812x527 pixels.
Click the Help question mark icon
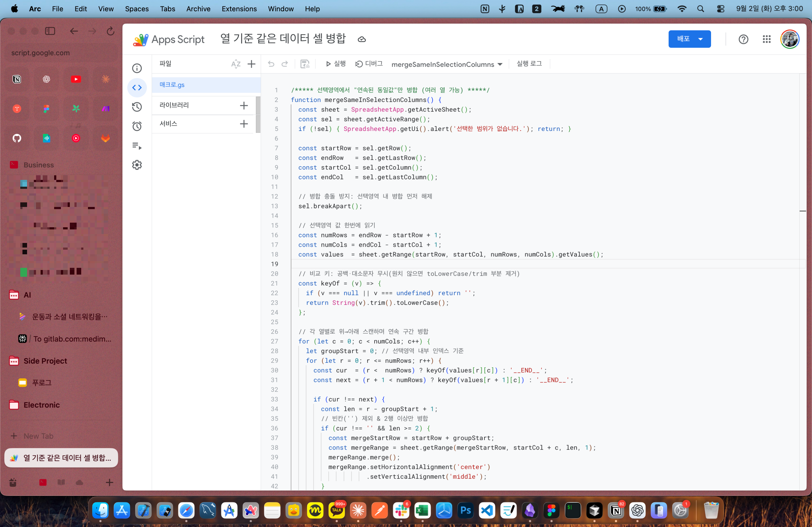[x=743, y=39]
